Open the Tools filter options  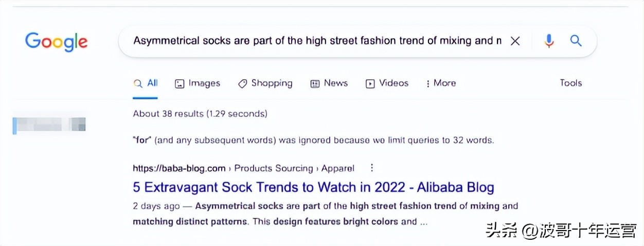tap(570, 83)
